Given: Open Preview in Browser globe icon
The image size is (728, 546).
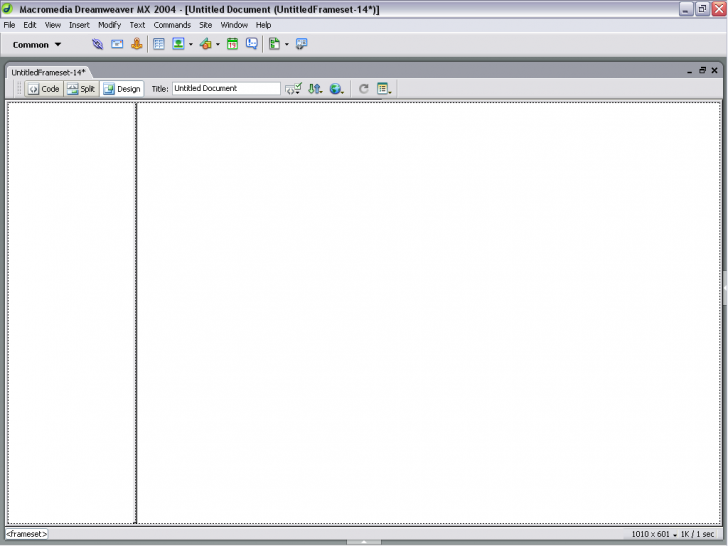Looking at the screenshot, I should tap(337, 89).
